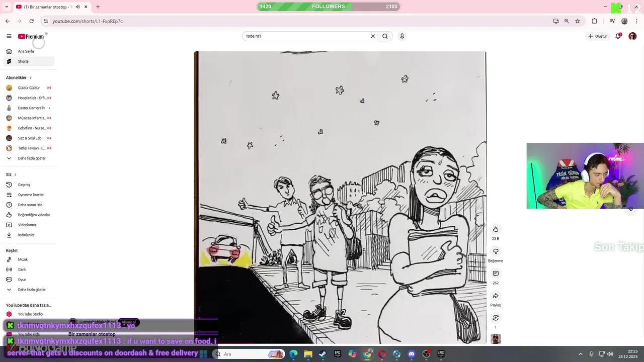Viewport: 644px width, 362px height.
Task: Open Müzik under Keşfet
Action: pyautogui.click(x=29, y=259)
